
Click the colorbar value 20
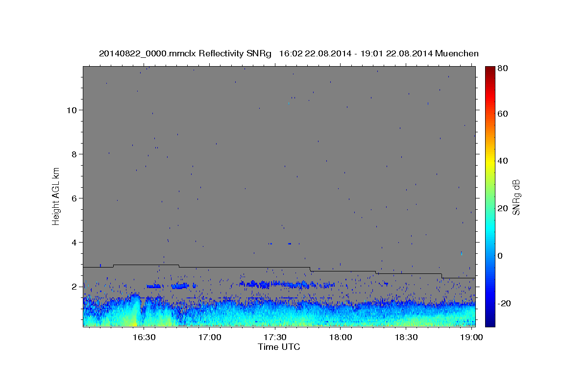pyautogui.click(x=503, y=208)
